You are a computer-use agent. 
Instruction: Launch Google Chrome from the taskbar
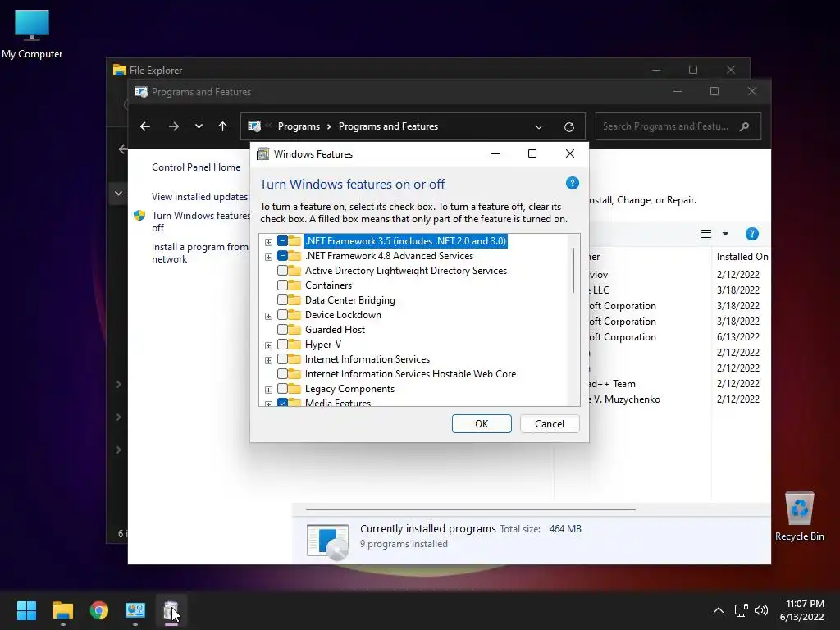pyautogui.click(x=99, y=610)
